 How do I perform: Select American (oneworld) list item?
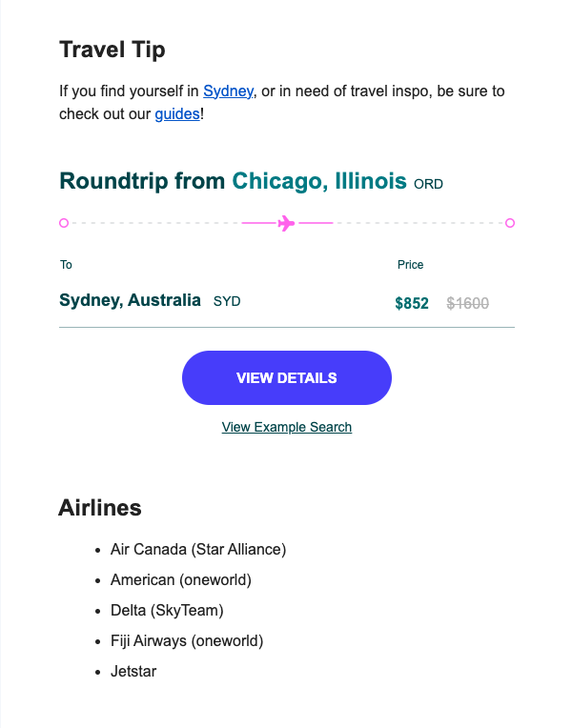(x=181, y=580)
